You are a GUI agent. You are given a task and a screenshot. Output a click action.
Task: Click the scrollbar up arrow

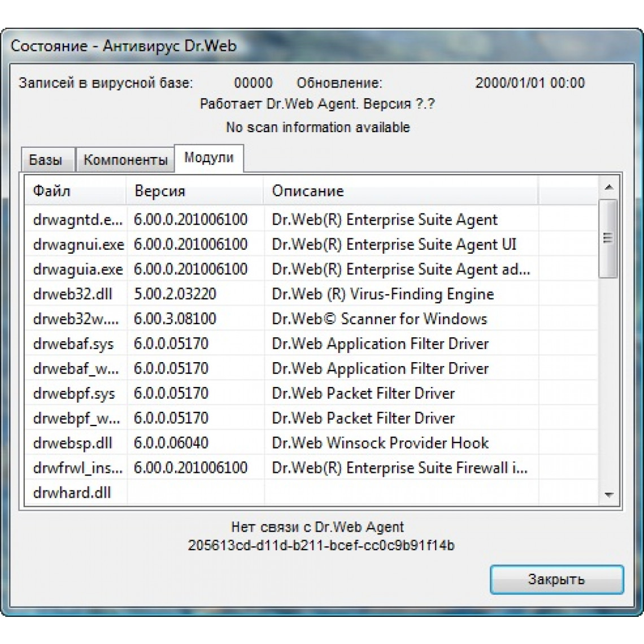pos(609,188)
